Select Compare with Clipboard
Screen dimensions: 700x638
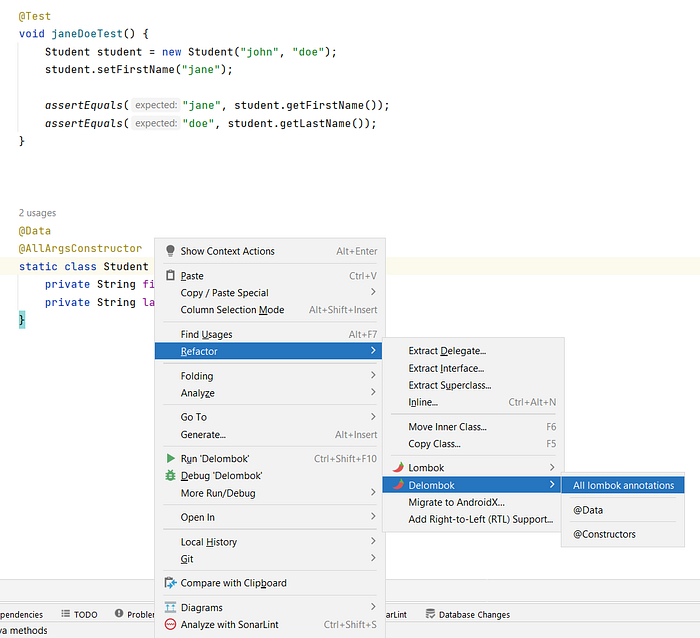tap(270, 583)
